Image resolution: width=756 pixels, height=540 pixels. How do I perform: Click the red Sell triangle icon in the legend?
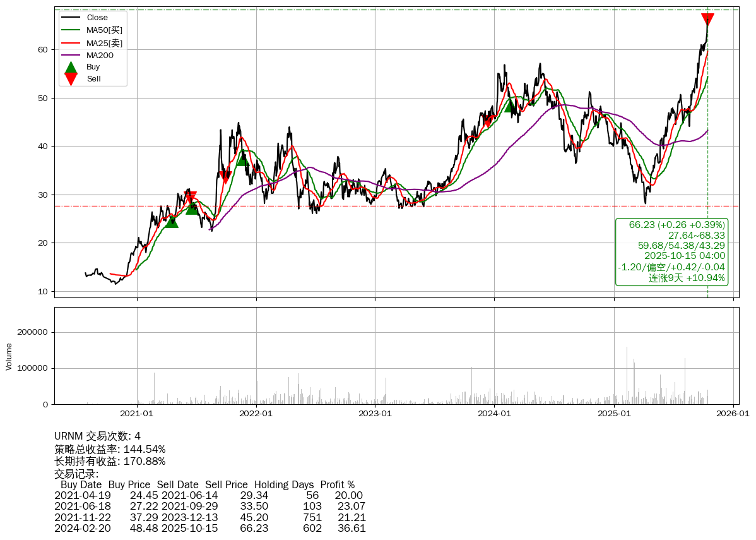(x=71, y=79)
